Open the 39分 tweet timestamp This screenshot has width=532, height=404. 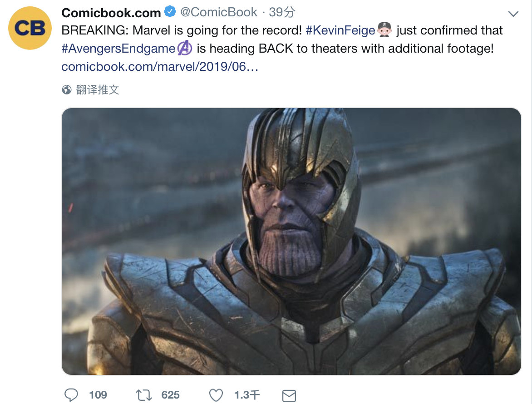click(282, 12)
